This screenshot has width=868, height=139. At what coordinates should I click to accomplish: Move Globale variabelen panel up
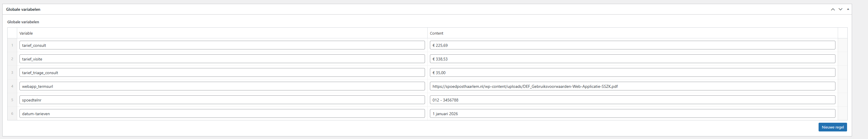[x=833, y=9]
